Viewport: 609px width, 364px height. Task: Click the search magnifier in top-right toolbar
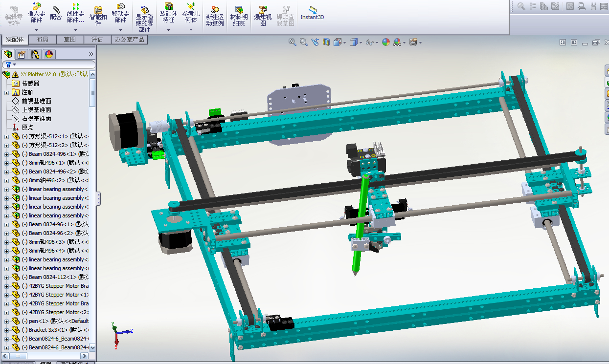[521, 6]
